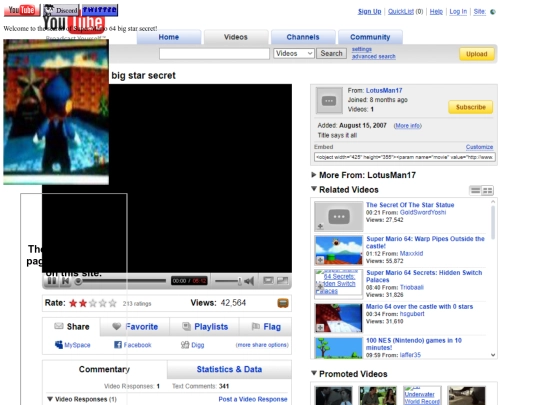Click the video progress seek bar
This screenshot has height=405, width=540.
(121, 281)
